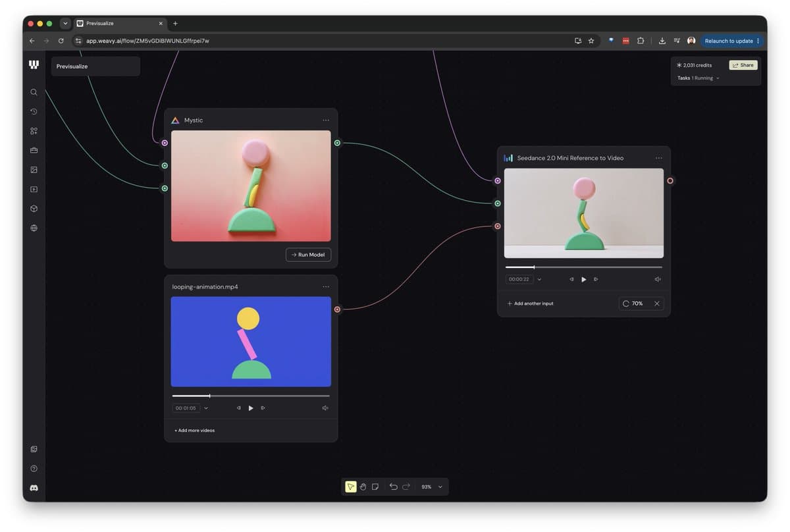The image size is (790, 532).
Task: Open search from the left sidebar
Action: 34,92
